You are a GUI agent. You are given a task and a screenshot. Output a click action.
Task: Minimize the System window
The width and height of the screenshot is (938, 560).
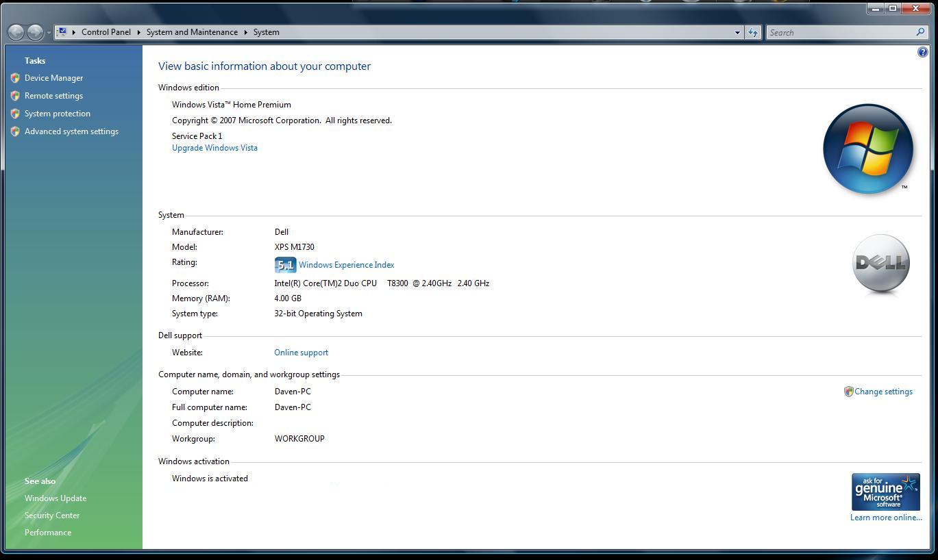click(875, 8)
